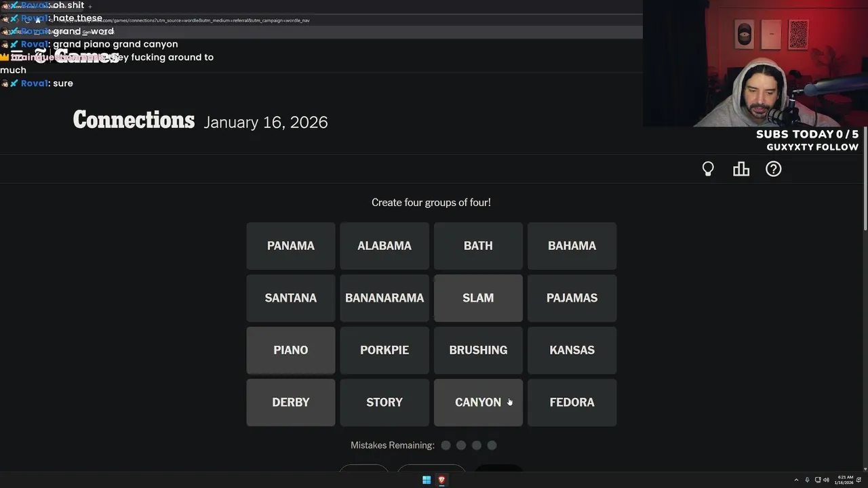868x488 pixels.
Task: Click the Windows Start button
Action: click(x=427, y=480)
